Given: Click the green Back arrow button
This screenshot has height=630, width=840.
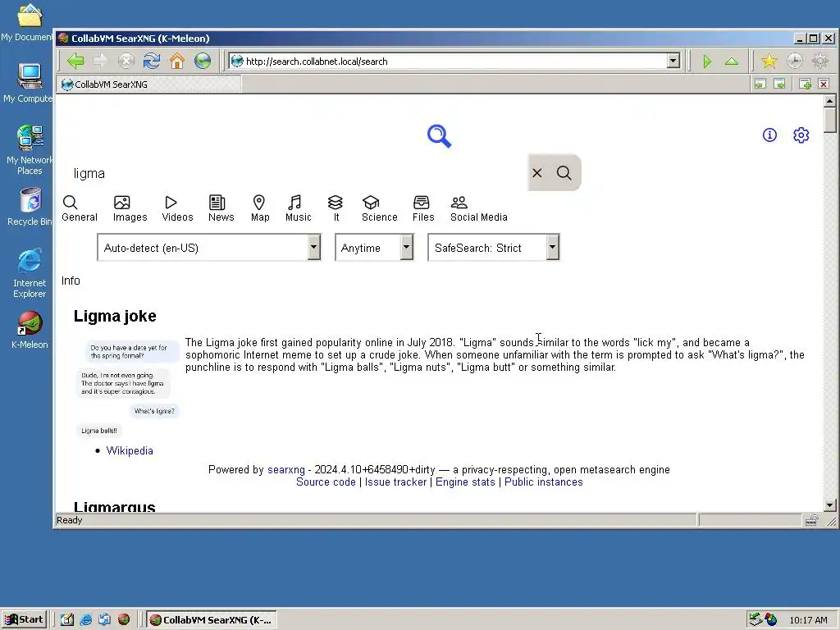Looking at the screenshot, I should coord(75,61).
